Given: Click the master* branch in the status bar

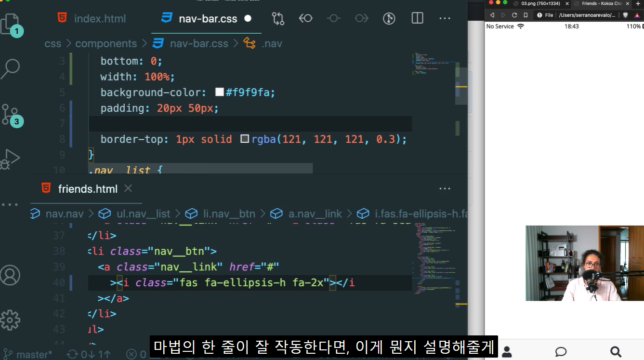Looking at the screenshot, I should (29, 355).
